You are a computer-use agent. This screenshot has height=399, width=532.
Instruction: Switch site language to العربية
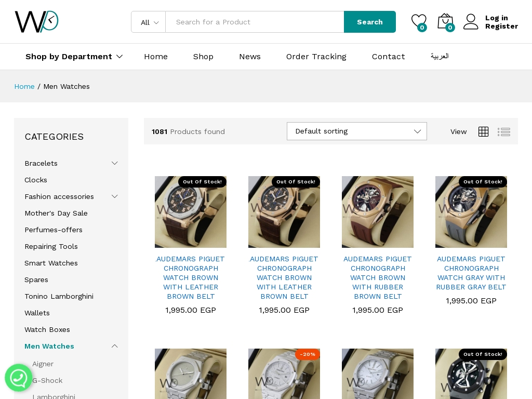click(440, 56)
